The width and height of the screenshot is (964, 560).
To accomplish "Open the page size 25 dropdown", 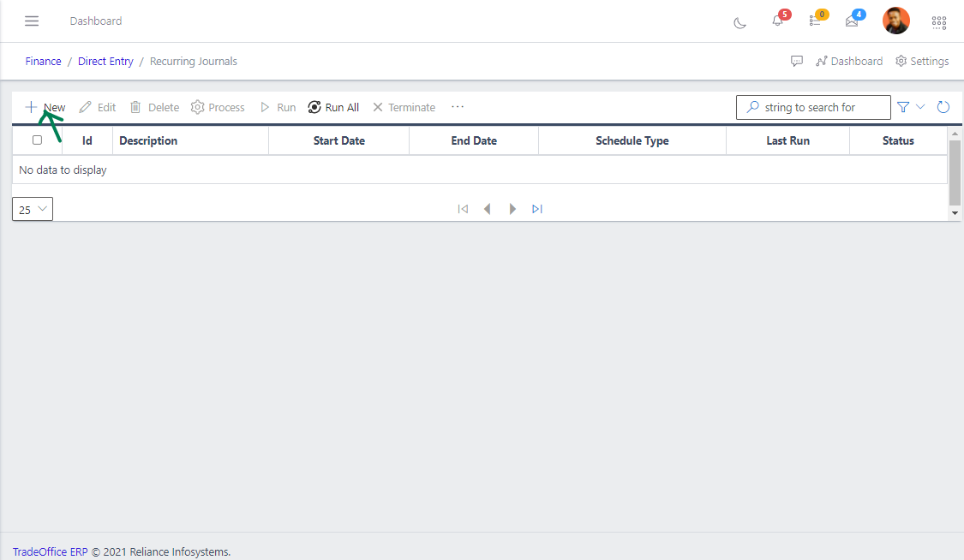I will [33, 209].
